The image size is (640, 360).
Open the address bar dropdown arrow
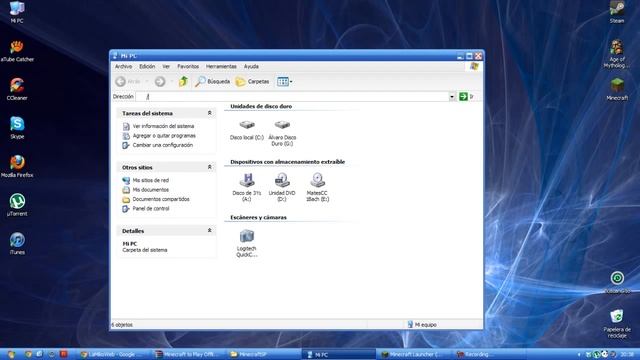[x=452, y=97]
